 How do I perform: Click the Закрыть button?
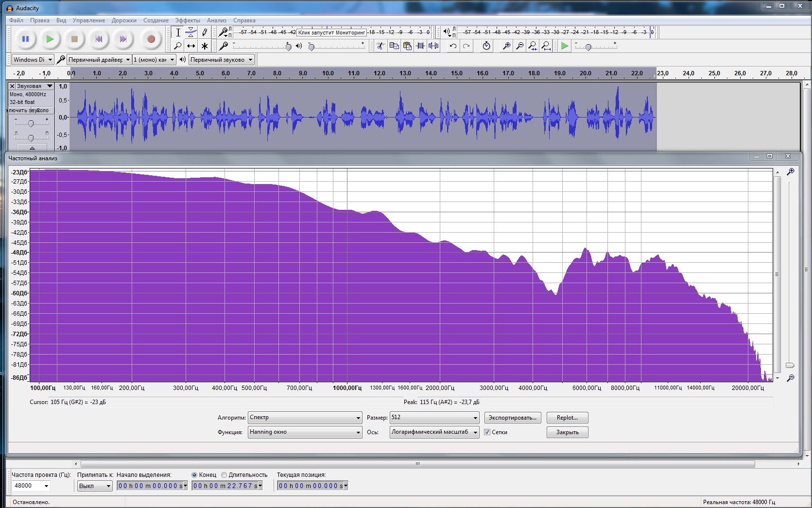point(568,432)
